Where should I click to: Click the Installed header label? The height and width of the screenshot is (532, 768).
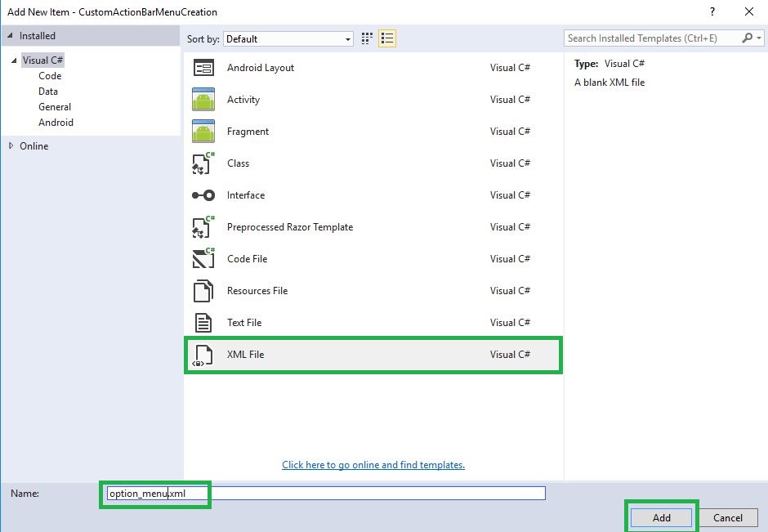coord(38,36)
